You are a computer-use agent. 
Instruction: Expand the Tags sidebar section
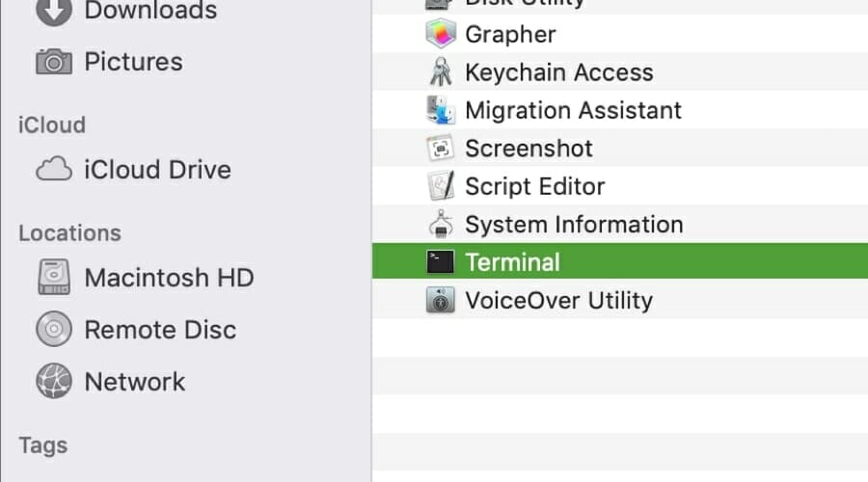43,445
